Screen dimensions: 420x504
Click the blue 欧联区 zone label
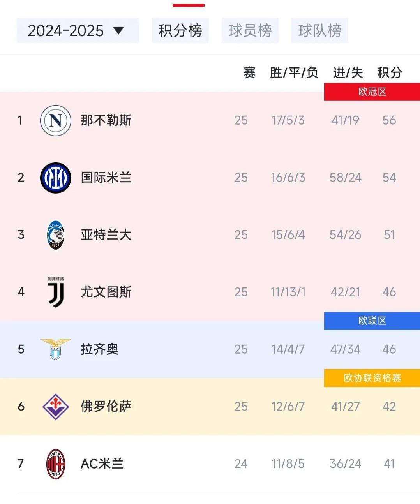[371, 321]
